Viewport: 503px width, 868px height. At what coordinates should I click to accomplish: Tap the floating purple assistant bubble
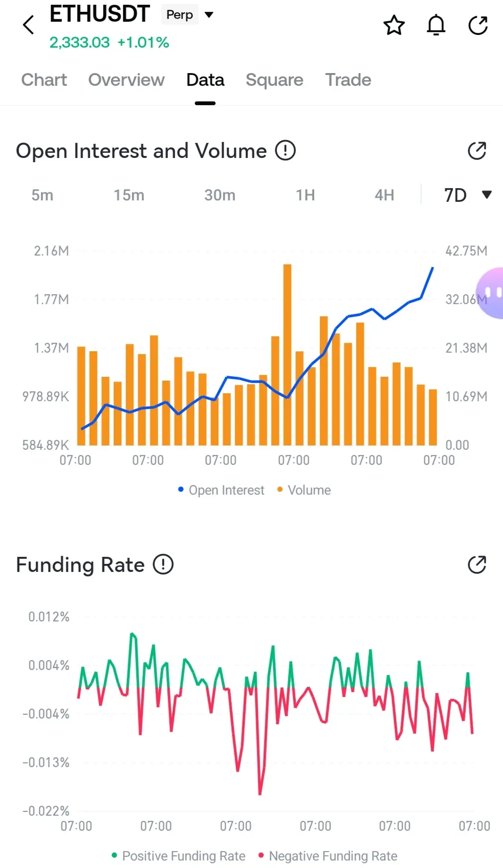pyautogui.click(x=490, y=293)
